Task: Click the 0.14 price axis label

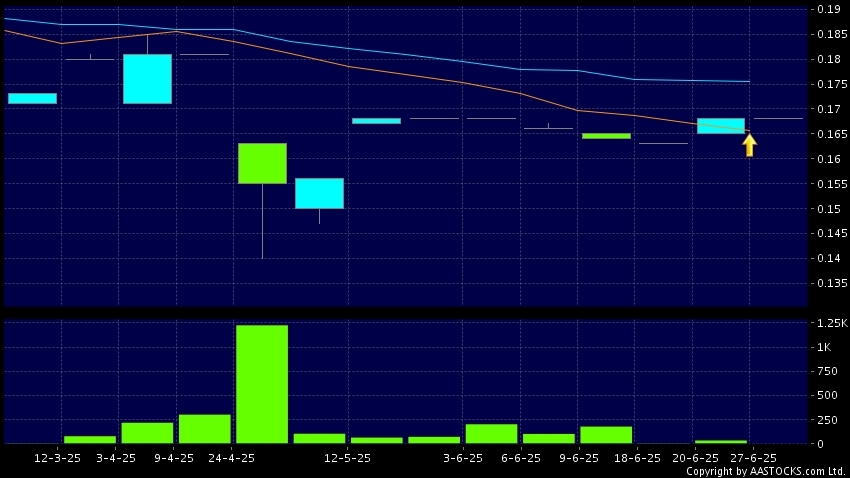Action: point(828,258)
